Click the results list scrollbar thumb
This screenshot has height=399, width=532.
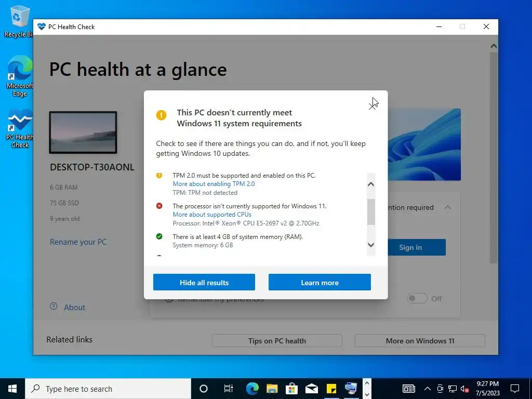coord(371,212)
